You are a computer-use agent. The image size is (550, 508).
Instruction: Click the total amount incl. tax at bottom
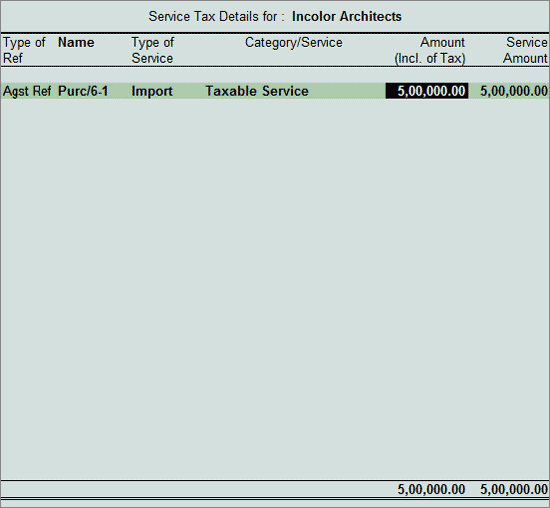point(431,489)
